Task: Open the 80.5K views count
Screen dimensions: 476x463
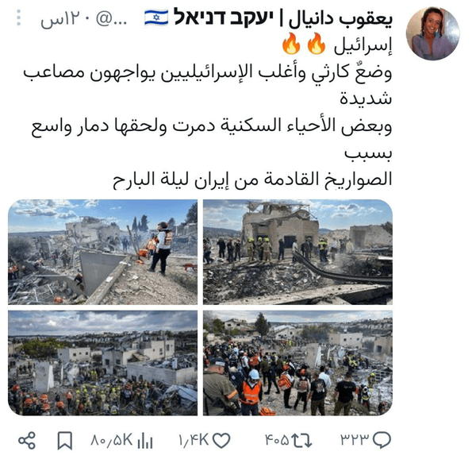Action: tap(112, 440)
